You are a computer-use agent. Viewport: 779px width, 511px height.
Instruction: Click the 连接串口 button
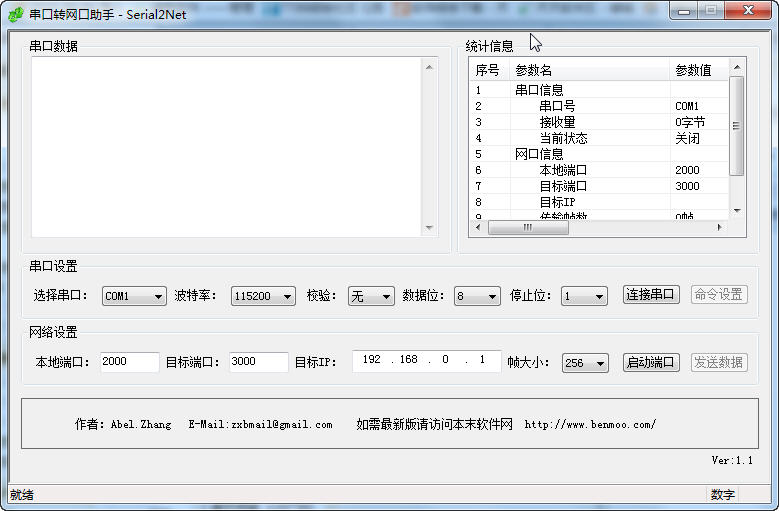point(651,294)
